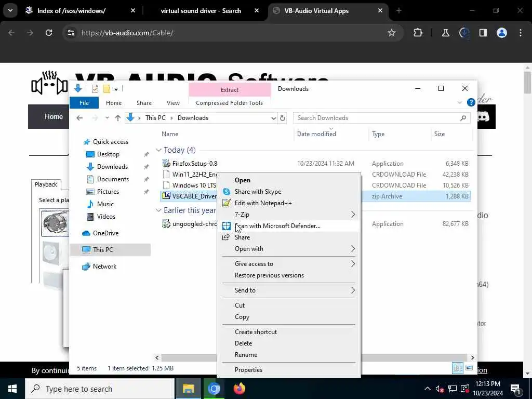Switch to the Share ribbon tab
Screen dimensions: 532x399
[x=144, y=103]
